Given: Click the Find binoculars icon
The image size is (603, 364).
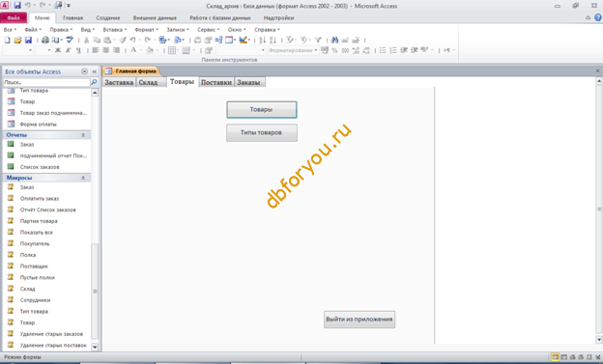Looking at the screenshot, I should click(334, 40).
